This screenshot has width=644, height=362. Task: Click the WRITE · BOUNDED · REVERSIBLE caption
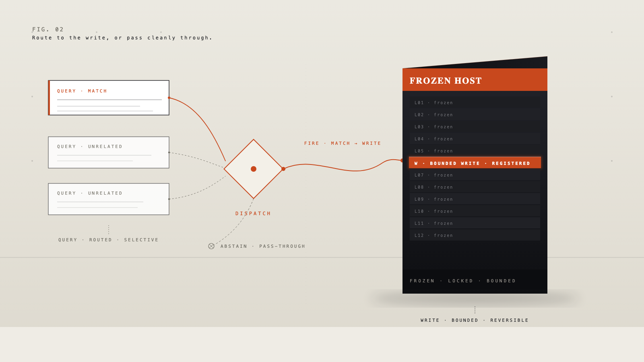tap(475, 320)
